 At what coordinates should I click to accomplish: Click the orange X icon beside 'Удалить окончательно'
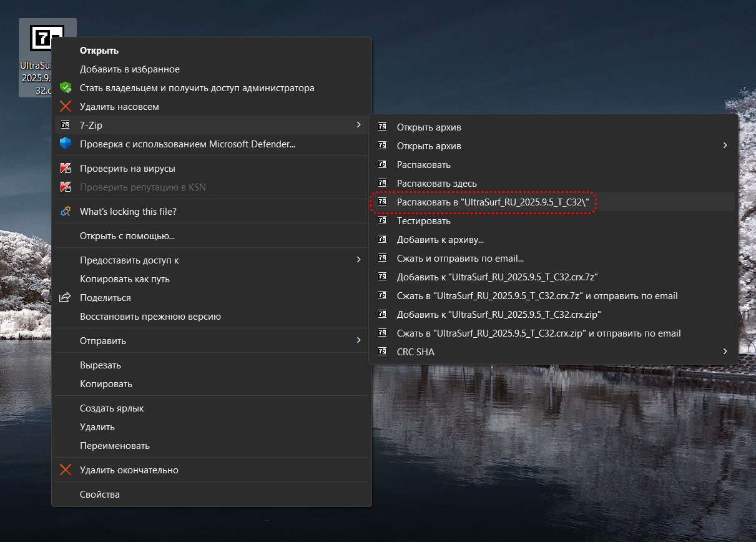pos(65,470)
